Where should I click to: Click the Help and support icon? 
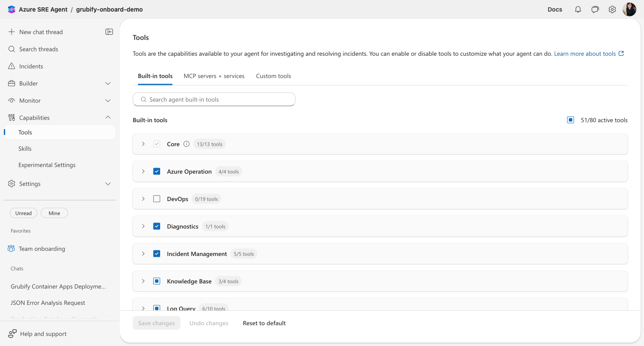pos(12,334)
